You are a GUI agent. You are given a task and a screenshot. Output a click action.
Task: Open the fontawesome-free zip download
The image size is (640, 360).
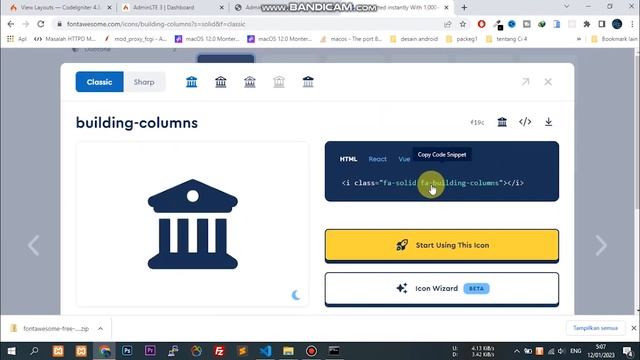coord(50,329)
